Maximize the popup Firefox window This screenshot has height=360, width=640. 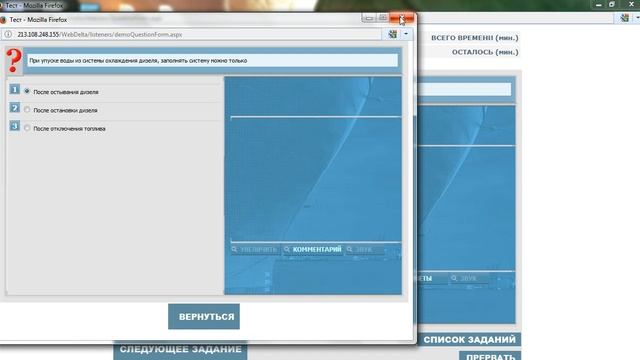[x=383, y=18]
